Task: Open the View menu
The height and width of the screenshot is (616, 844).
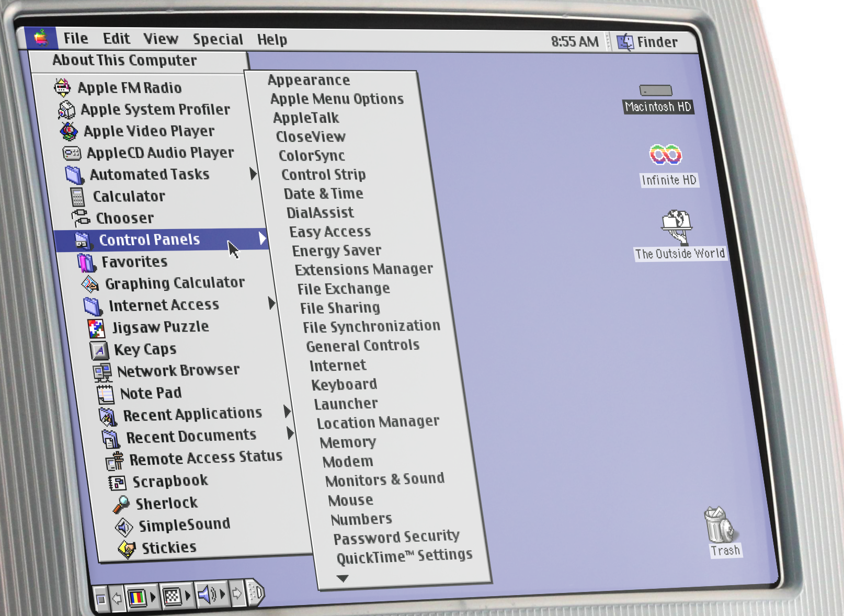Action: tap(161, 39)
